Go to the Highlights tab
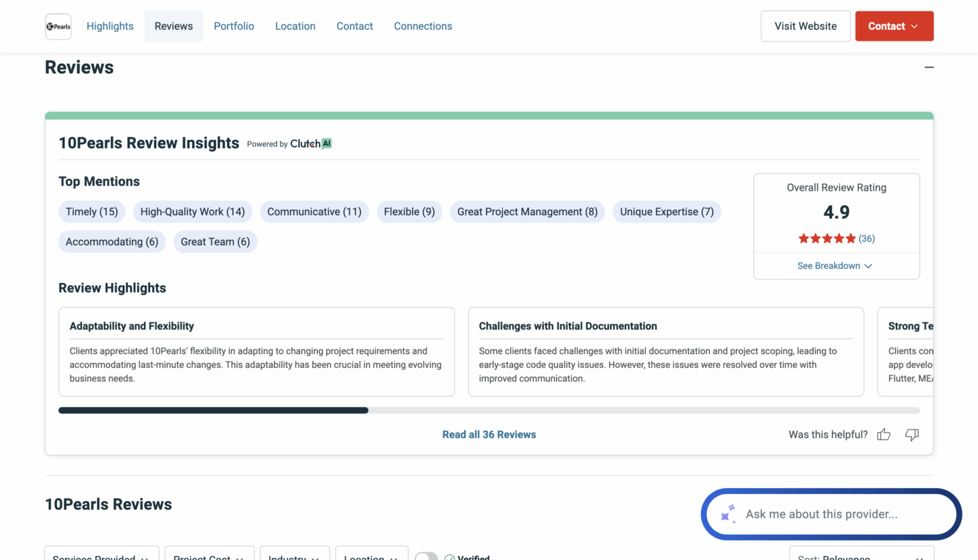 110,26
